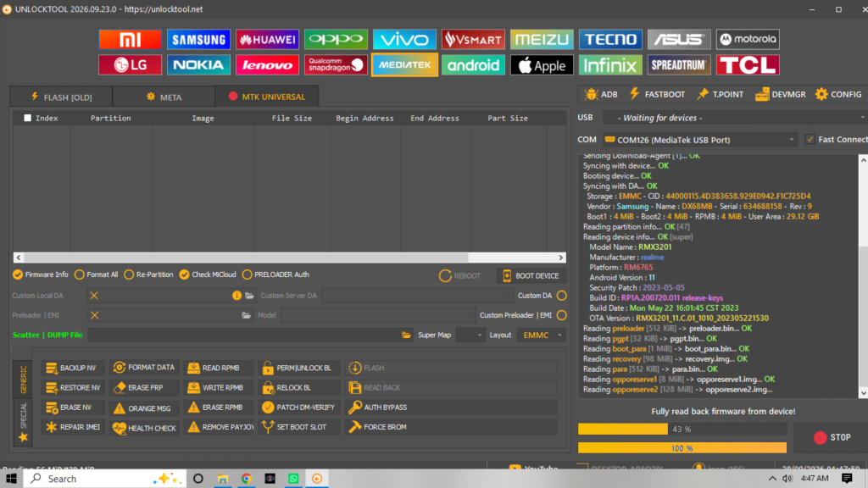Click the BOOT DEVICE button
Screen dimensions: 868x488
tap(531, 275)
